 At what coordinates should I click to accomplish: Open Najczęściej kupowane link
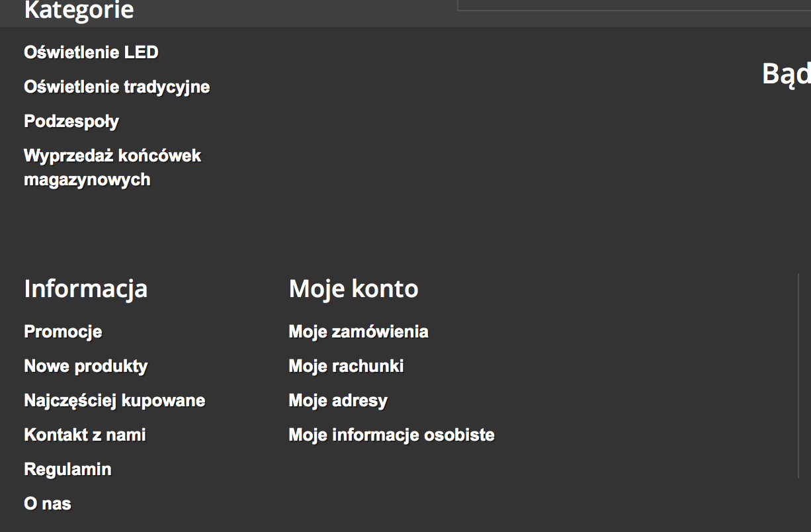pyautogui.click(x=114, y=400)
